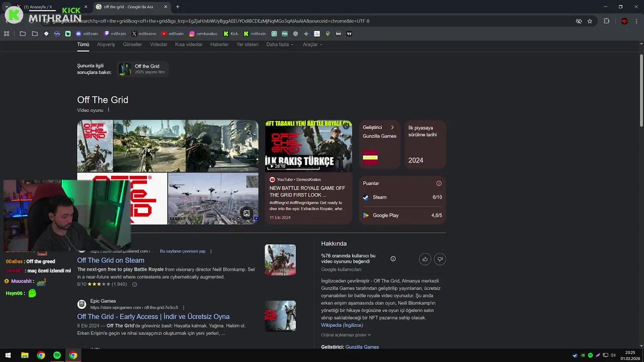Click the NVIDIA icon in system tray
Image resolution: width=644 pixels, height=362 pixels.
583,355
